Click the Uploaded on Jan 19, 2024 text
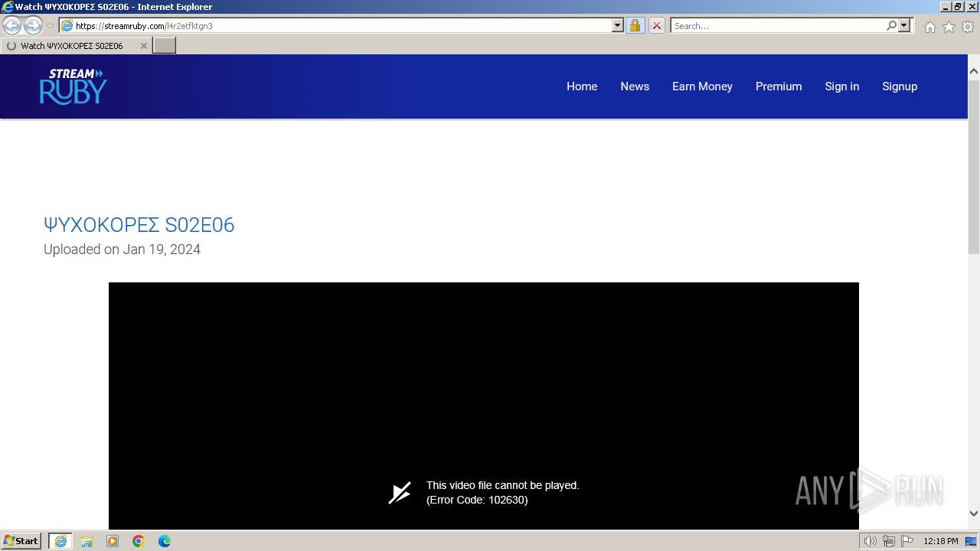Screen dimensions: 980x551 (x=122, y=249)
